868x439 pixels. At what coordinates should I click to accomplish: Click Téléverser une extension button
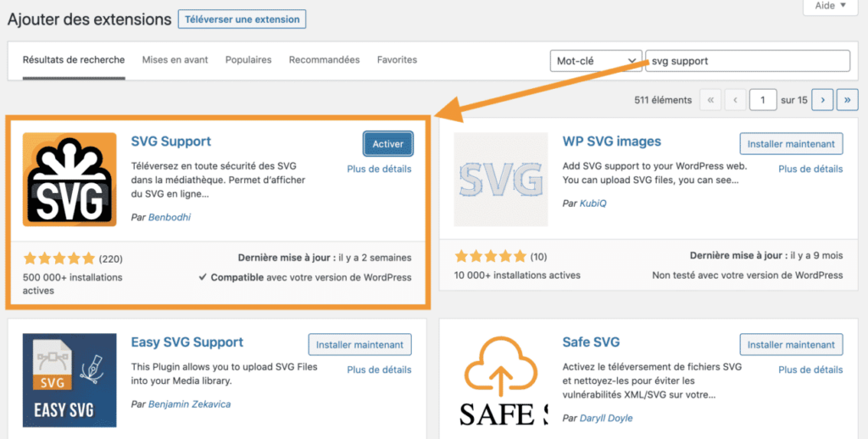242,19
